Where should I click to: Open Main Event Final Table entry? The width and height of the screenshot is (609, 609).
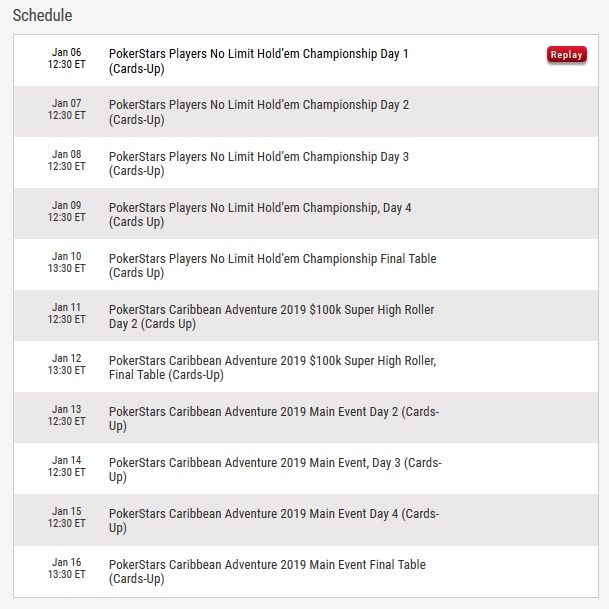click(267, 571)
